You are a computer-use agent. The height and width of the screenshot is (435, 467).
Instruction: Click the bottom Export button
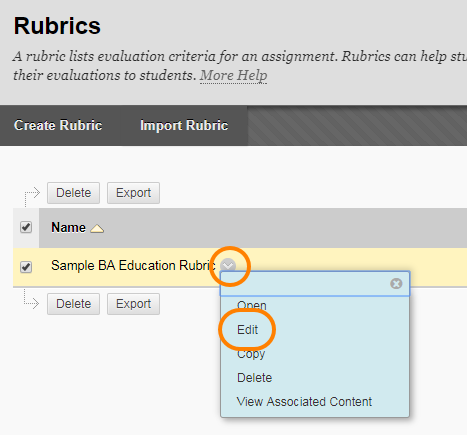133,304
